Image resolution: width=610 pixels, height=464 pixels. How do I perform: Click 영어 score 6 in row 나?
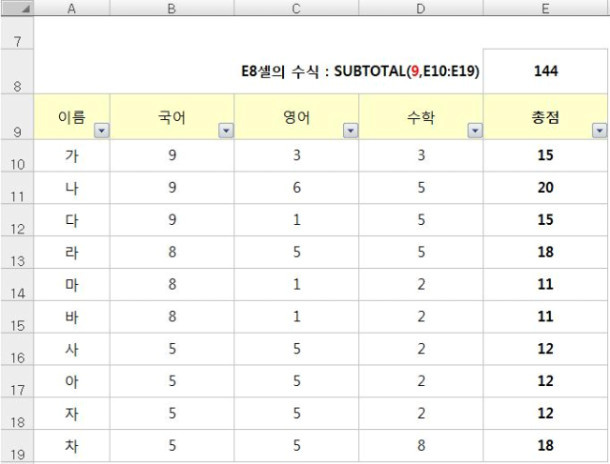click(x=296, y=188)
